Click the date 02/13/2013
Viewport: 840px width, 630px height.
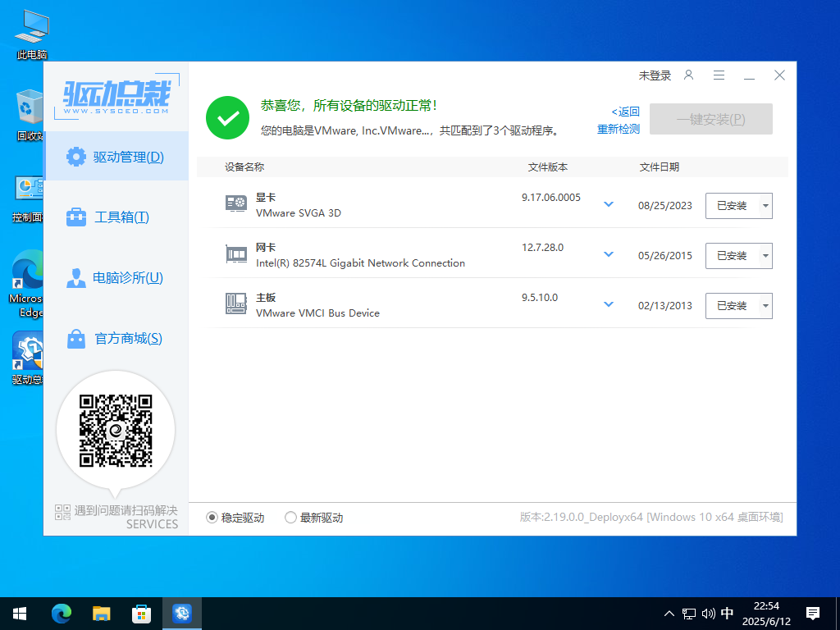pos(664,306)
